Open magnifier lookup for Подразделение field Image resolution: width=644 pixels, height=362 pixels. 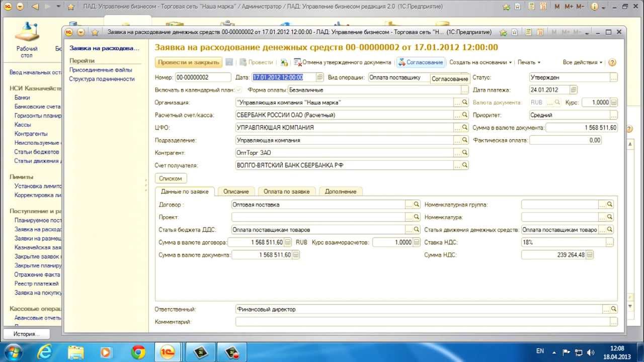[465, 140]
